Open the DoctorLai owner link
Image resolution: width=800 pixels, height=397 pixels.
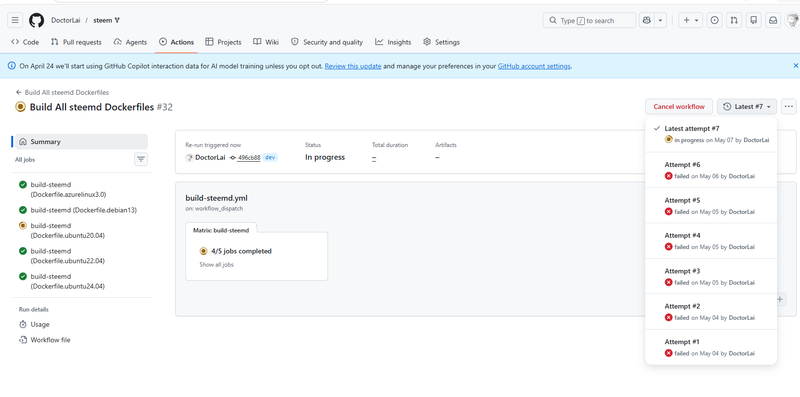tap(65, 20)
